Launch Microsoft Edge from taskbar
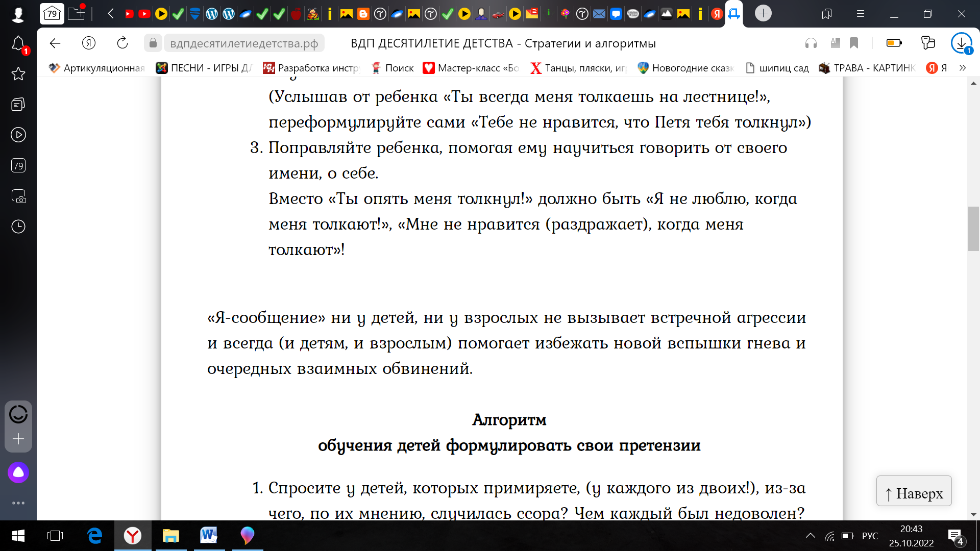 tap(95, 536)
